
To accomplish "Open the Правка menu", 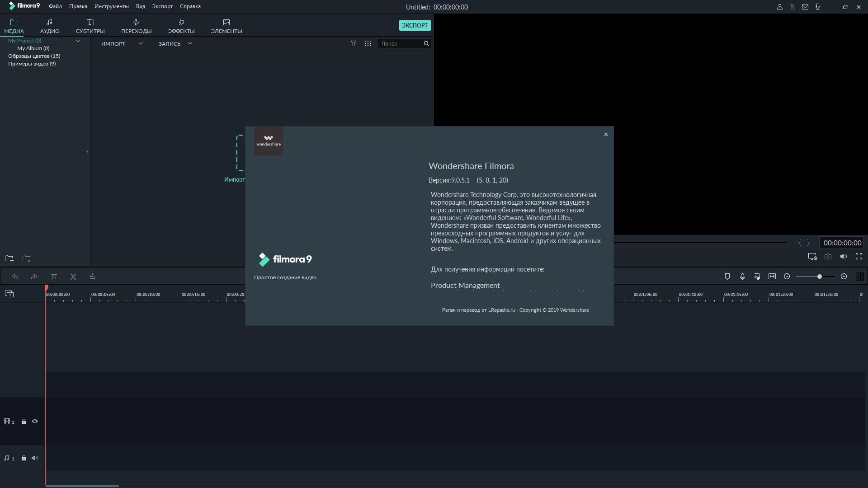I will coord(78,6).
